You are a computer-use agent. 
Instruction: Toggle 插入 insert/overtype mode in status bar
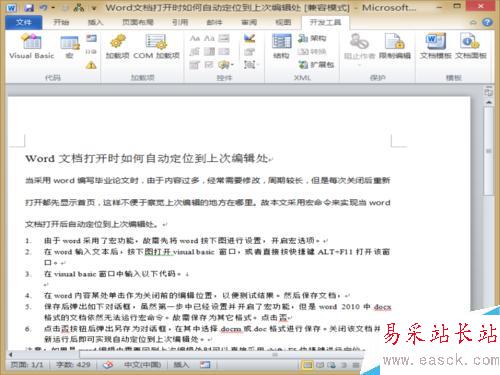[181, 365]
